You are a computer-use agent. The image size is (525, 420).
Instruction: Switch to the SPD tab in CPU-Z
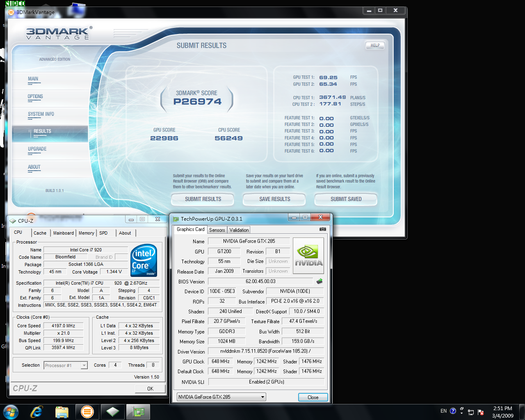[103, 233]
